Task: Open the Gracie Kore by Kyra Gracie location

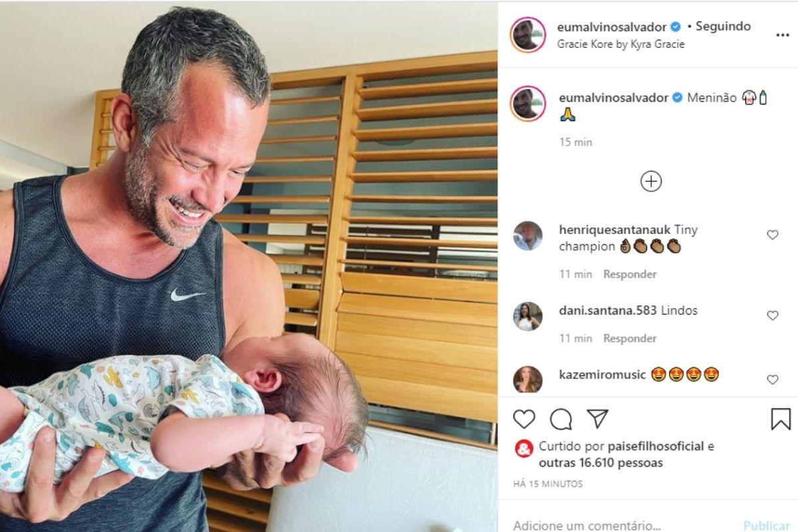Action: [622, 45]
